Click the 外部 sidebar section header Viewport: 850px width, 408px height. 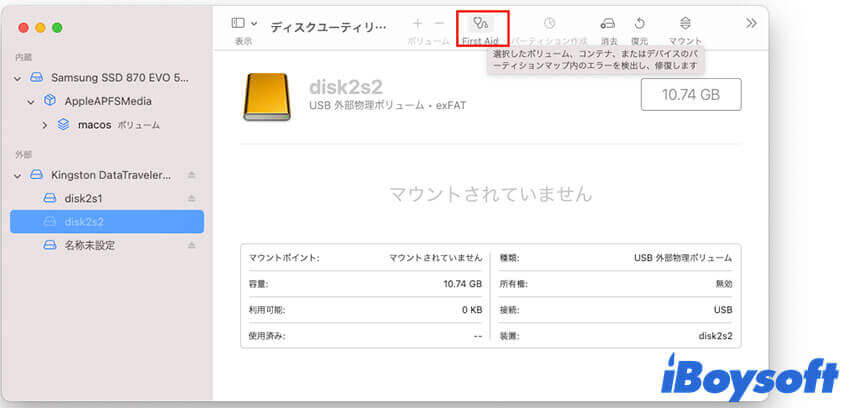[23, 154]
